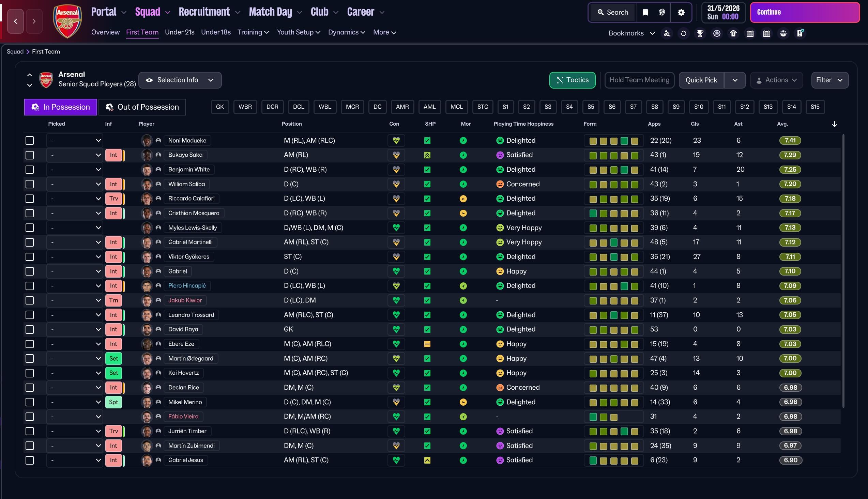Image resolution: width=868 pixels, height=499 pixels.
Task: Click Viktor Gyökeres player name
Action: click(x=188, y=257)
